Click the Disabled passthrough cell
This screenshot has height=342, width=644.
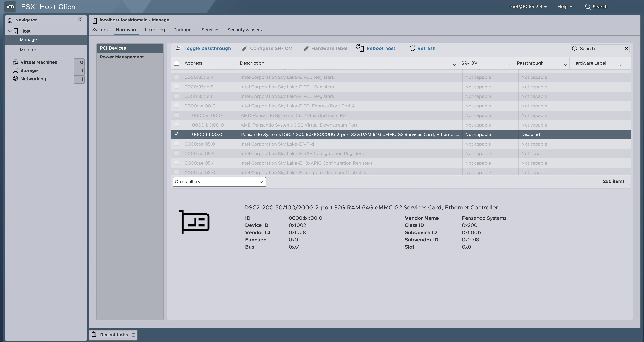(546, 135)
